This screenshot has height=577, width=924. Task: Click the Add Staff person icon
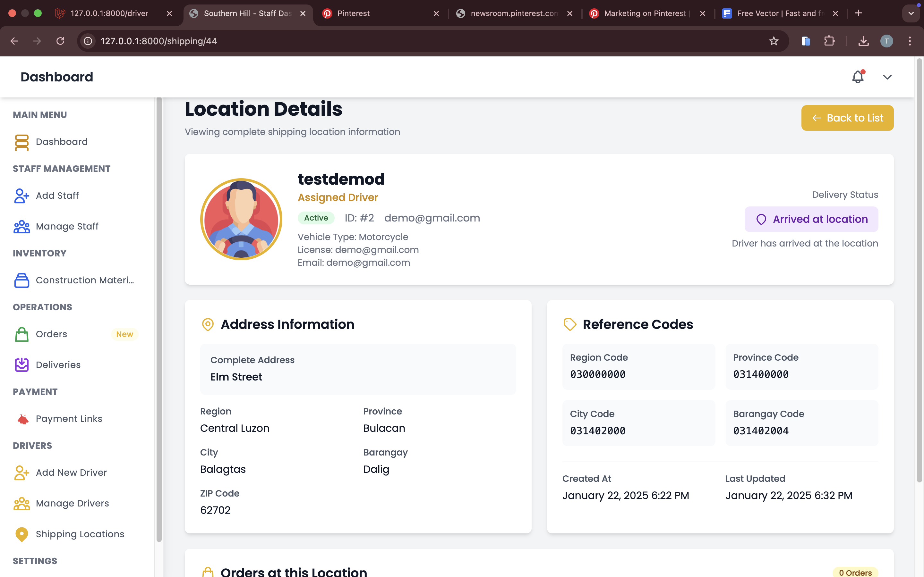click(x=21, y=196)
